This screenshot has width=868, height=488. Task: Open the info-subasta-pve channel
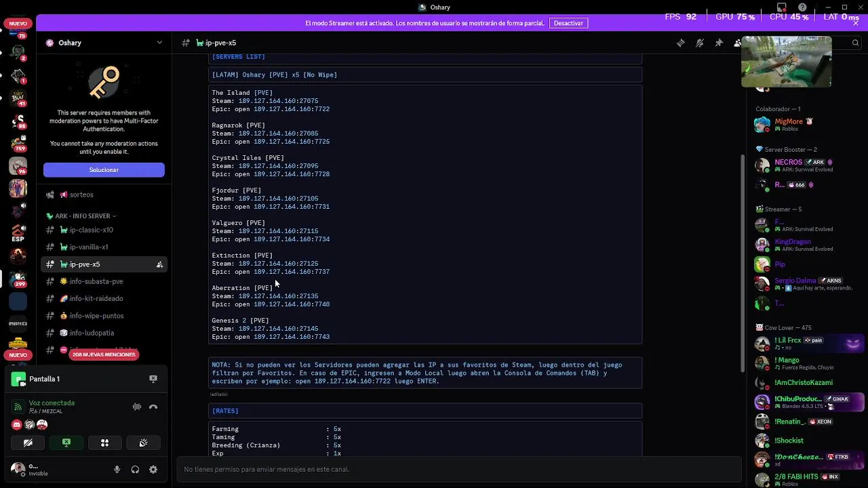pos(104,281)
